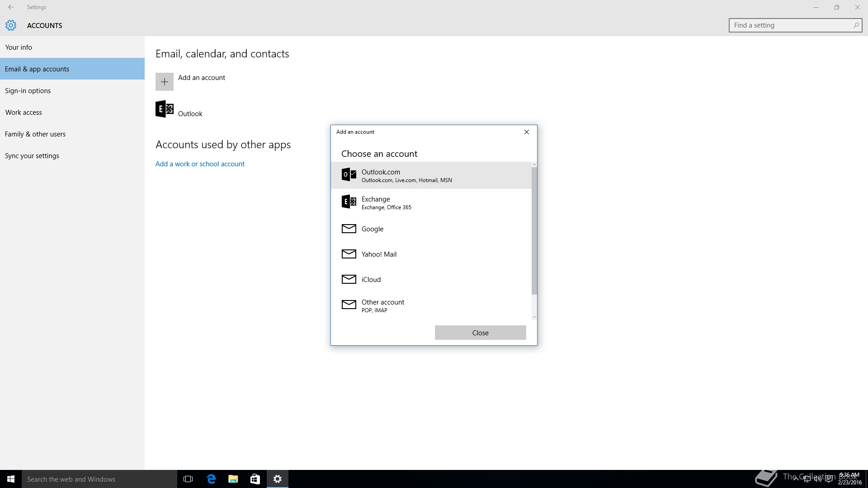
Task: Open Task View from the taskbar
Action: coord(188,479)
